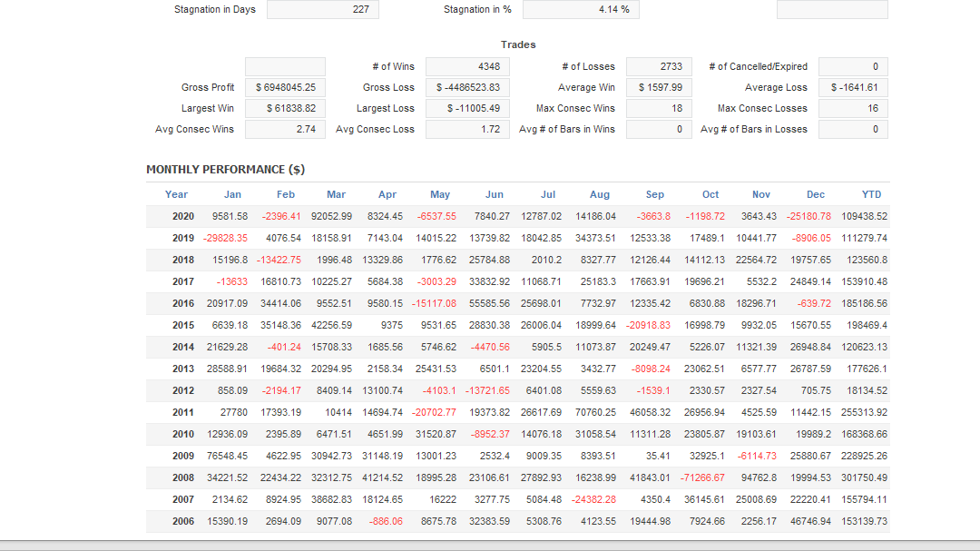
Task: Click the Trades section heading
Action: [x=518, y=44]
